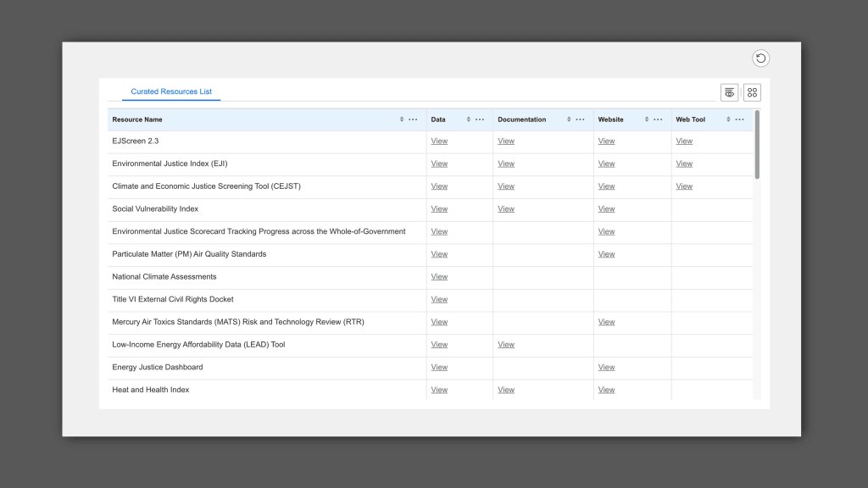The height and width of the screenshot is (488, 868).
Task: Open Documentation View for the CEJST row
Action: point(506,186)
